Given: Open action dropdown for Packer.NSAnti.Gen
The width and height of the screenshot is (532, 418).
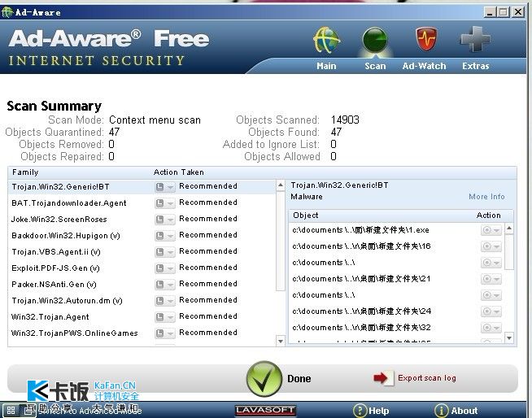Looking at the screenshot, I should pos(165,285).
